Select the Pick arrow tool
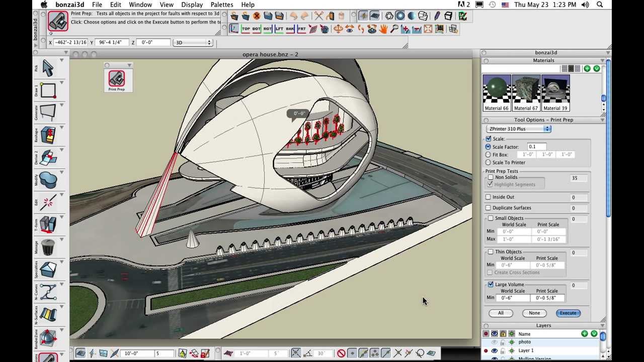644x362 pixels. coord(48,67)
